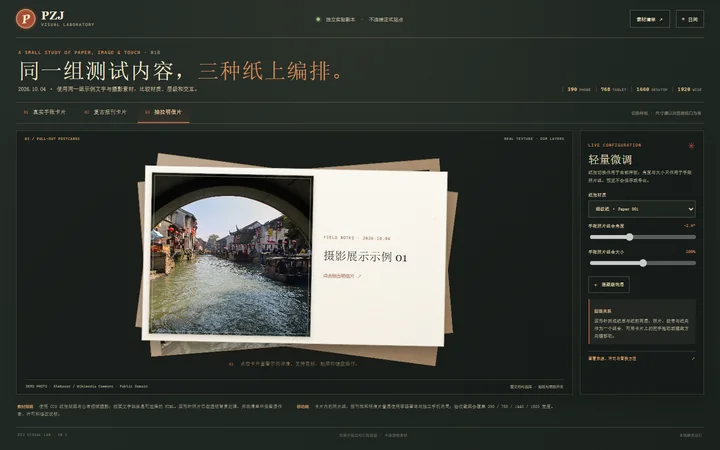Open the top-right button with arrow icon
Image resolution: width=720 pixels, height=450 pixels.
[x=649, y=19]
